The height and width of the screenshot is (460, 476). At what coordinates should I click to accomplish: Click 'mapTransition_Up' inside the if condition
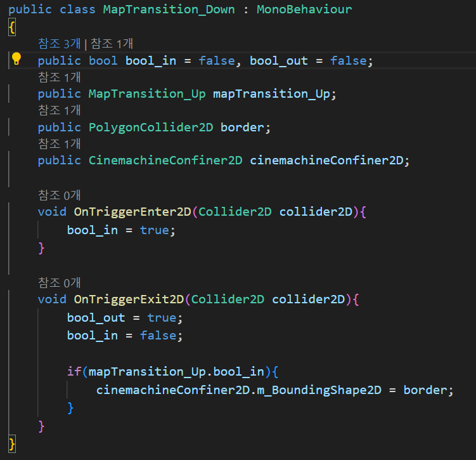(147, 372)
